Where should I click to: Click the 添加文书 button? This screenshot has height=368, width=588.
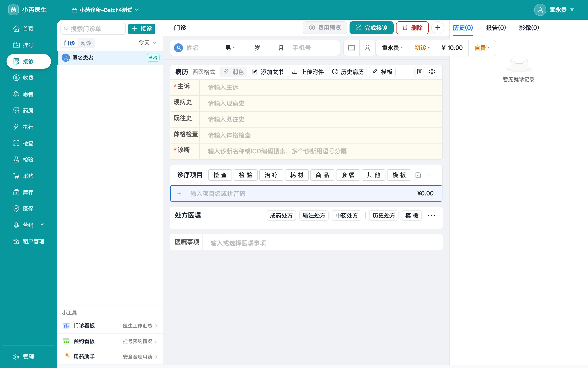coord(268,72)
